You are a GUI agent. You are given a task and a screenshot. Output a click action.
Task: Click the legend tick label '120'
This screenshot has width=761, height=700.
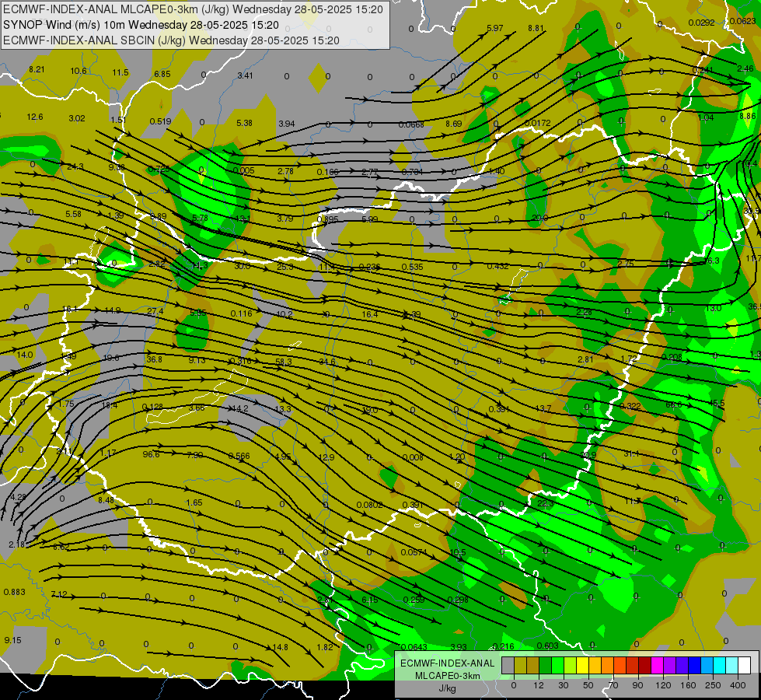[663, 685]
